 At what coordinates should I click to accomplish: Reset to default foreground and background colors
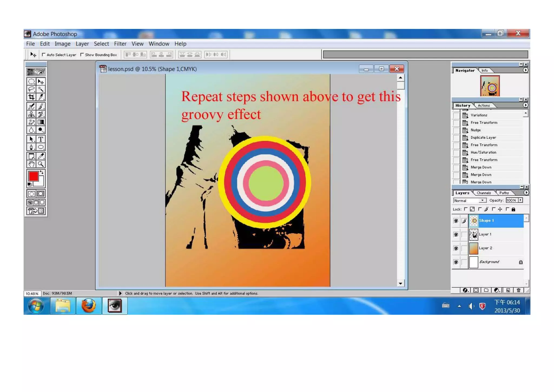click(x=29, y=185)
